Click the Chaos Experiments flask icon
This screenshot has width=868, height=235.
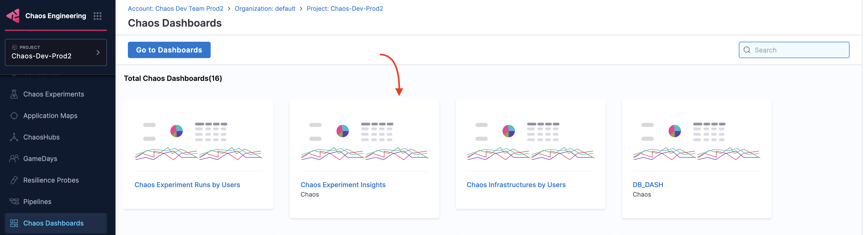pyautogui.click(x=14, y=94)
